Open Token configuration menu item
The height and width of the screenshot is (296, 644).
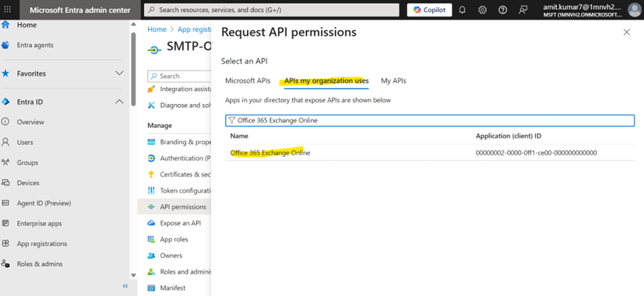tap(185, 190)
